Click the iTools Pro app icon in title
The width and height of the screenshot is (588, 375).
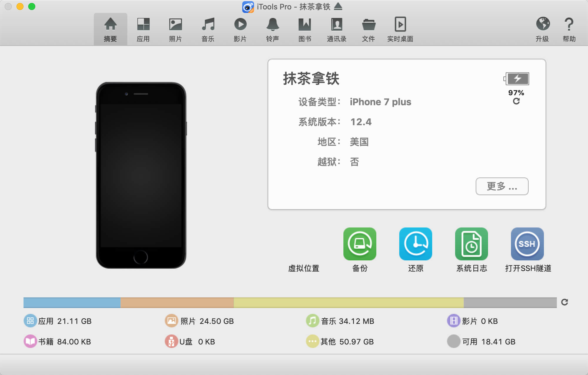tap(248, 7)
